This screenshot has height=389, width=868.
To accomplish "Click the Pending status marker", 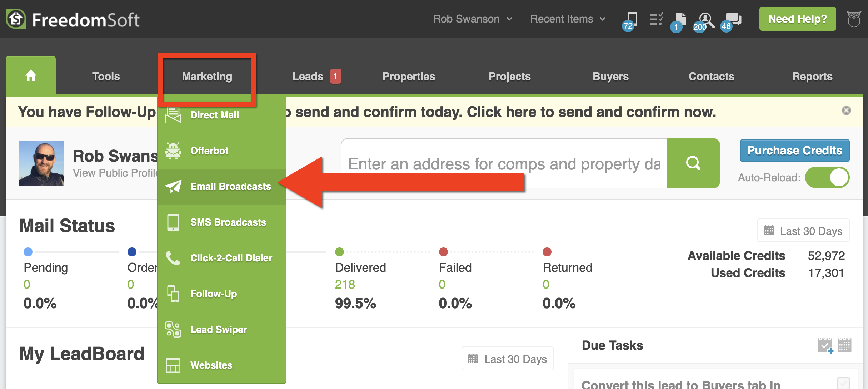I will click(28, 252).
